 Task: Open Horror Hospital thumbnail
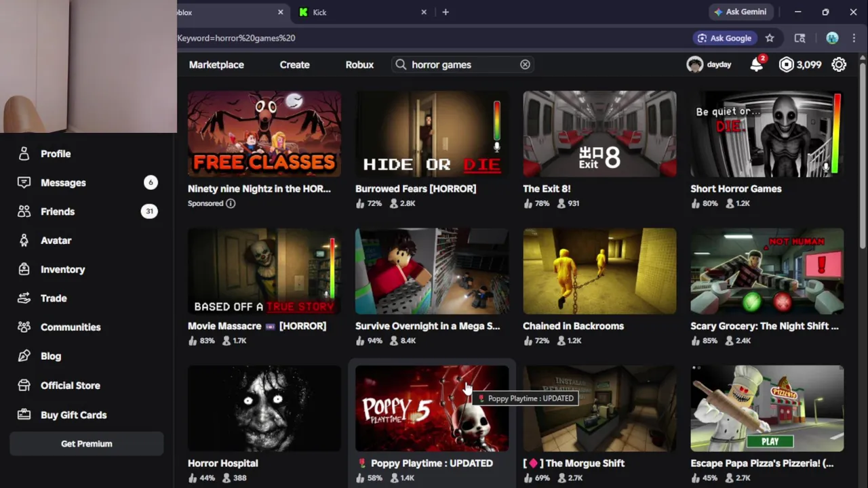(264, 408)
